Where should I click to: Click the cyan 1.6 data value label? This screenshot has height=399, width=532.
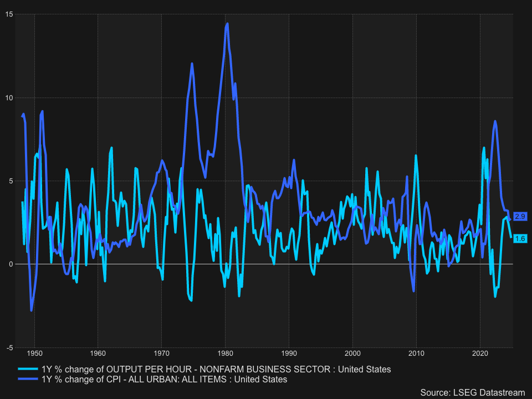pyautogui.click(x=519, y=238)
